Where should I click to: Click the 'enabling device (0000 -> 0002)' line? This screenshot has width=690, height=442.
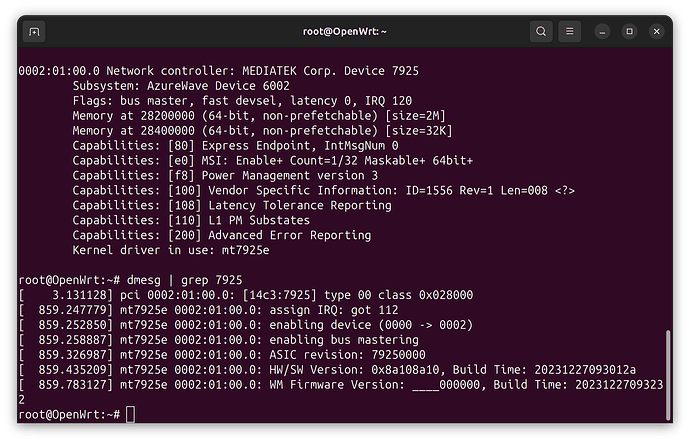click(246, 325)
